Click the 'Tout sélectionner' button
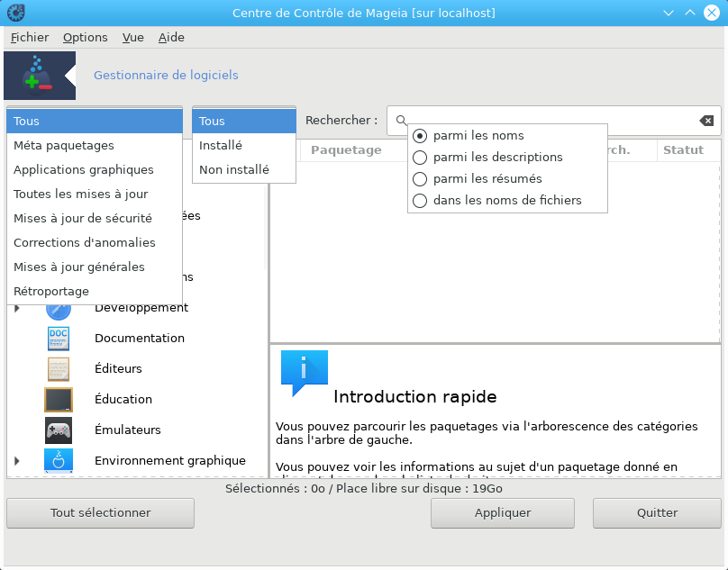 point(100,513)
